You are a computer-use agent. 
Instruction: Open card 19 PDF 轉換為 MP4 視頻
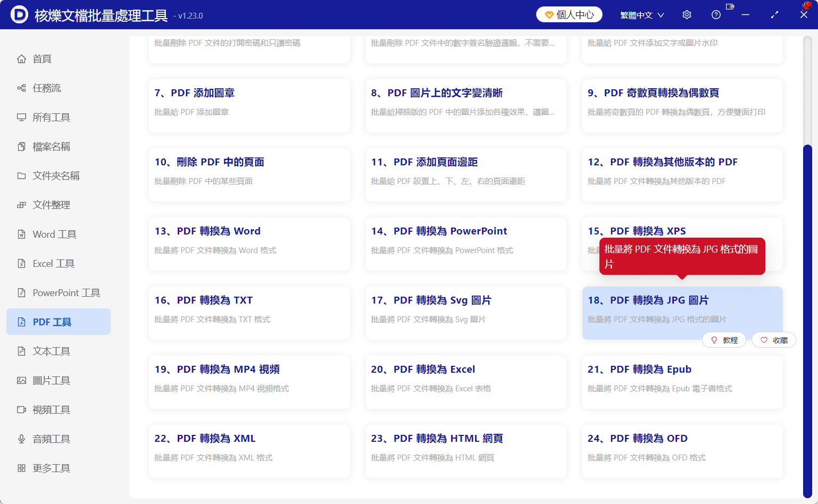249,382
